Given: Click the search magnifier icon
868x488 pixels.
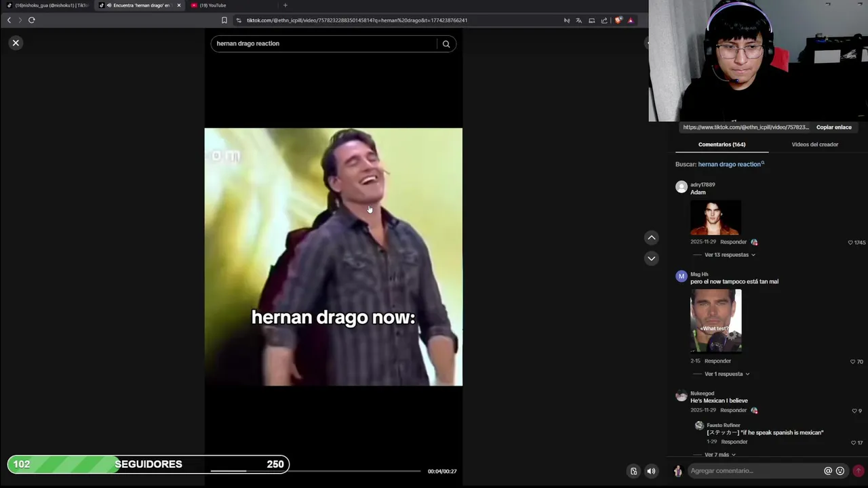Looking at the screenshot, I should pos(446,44).
